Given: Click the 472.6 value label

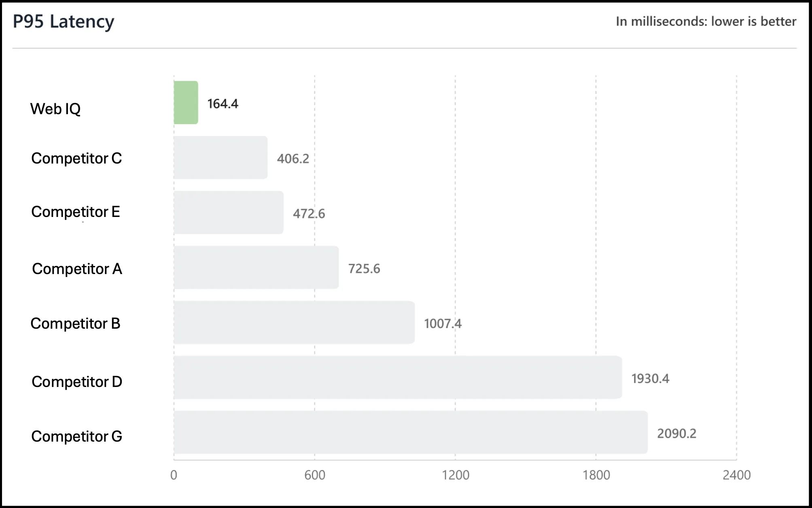Looking at the screenshot, I should click(x=309, y=214).
